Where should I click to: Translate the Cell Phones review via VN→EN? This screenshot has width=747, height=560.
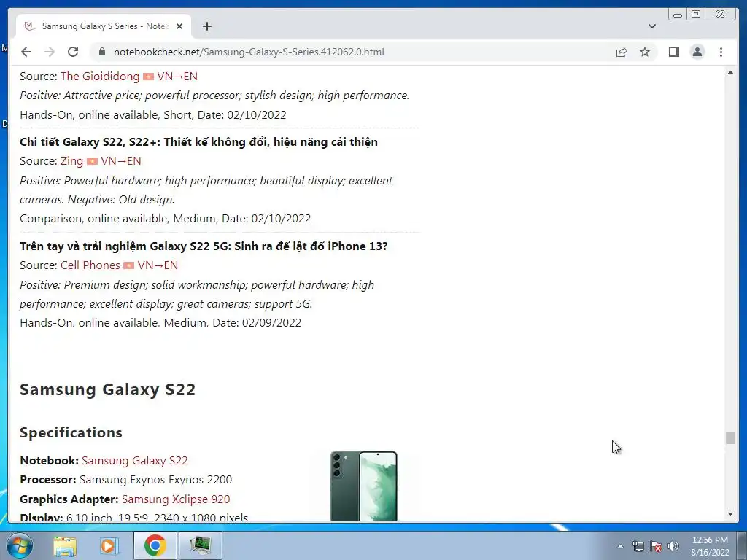[x=158, y=265]
